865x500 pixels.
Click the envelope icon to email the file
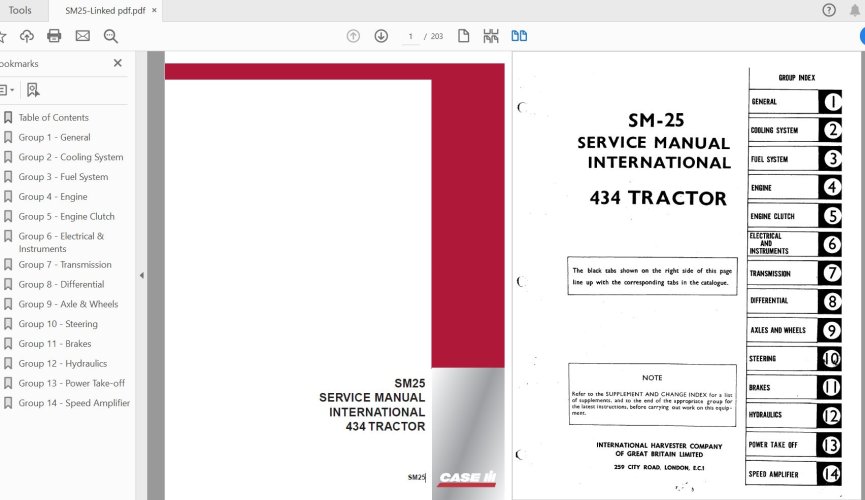coord(82,36)
